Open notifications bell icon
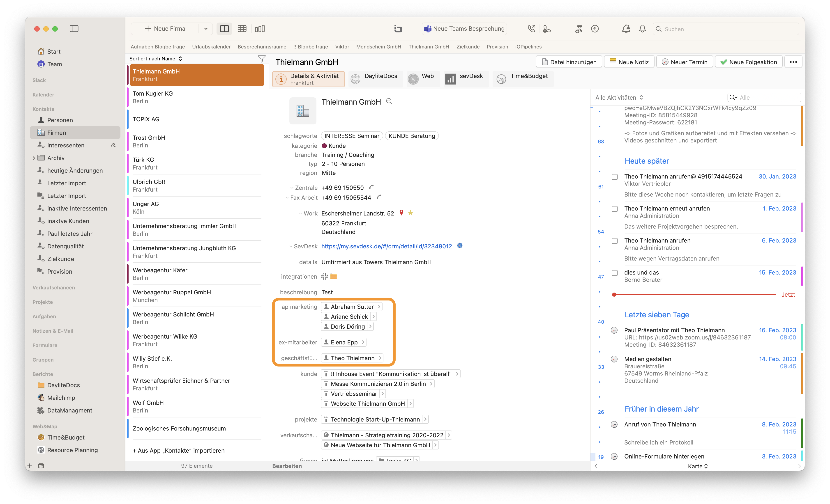Viewport: 830px width, 504px height. (x=642, y=29)
